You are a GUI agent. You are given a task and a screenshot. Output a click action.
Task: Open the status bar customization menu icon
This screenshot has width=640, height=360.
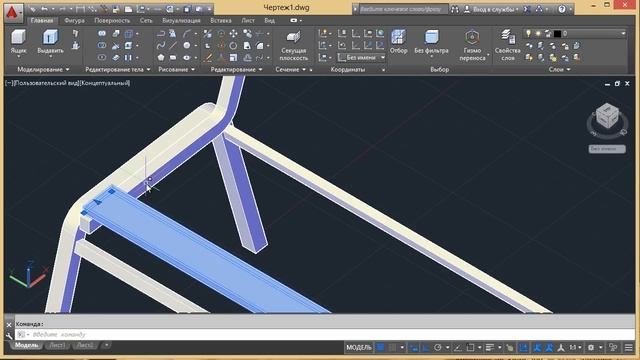point(629,348)
